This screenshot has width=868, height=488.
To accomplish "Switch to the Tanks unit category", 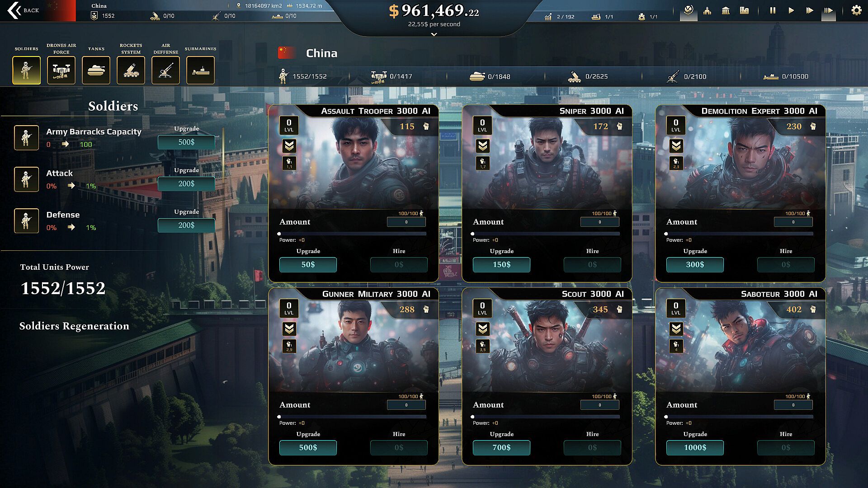I will 96,70.
